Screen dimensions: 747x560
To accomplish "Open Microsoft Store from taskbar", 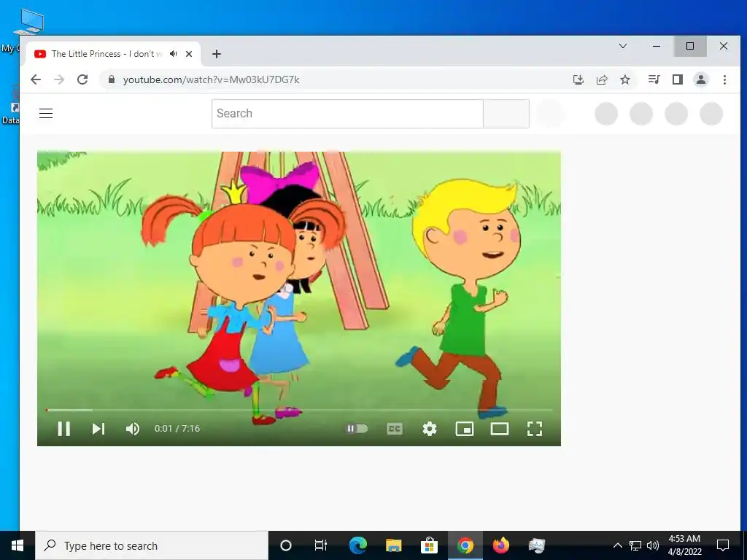I will (429, 545).
